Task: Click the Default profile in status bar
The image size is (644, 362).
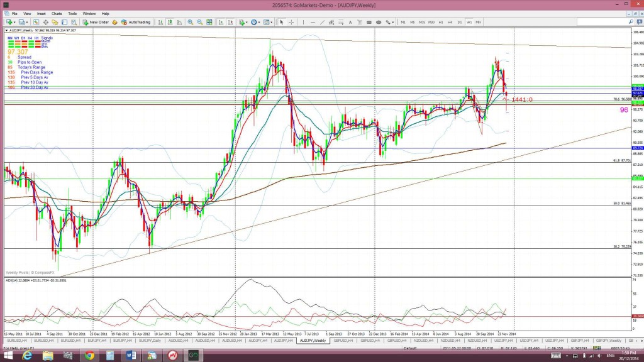Action: (410, 348)
